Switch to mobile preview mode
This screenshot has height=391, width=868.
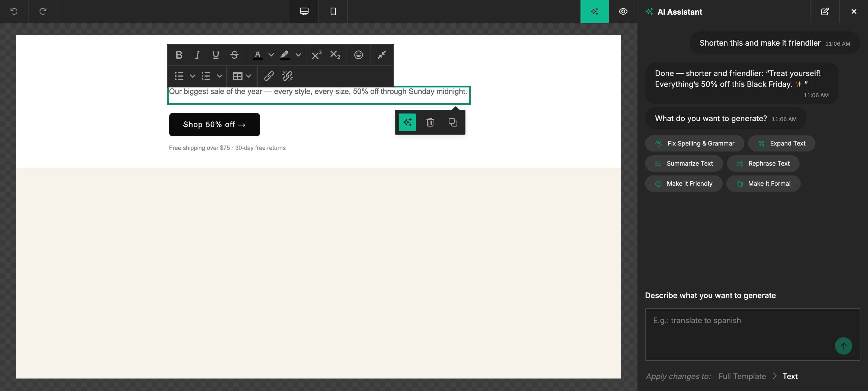click(x=333, y=11)
